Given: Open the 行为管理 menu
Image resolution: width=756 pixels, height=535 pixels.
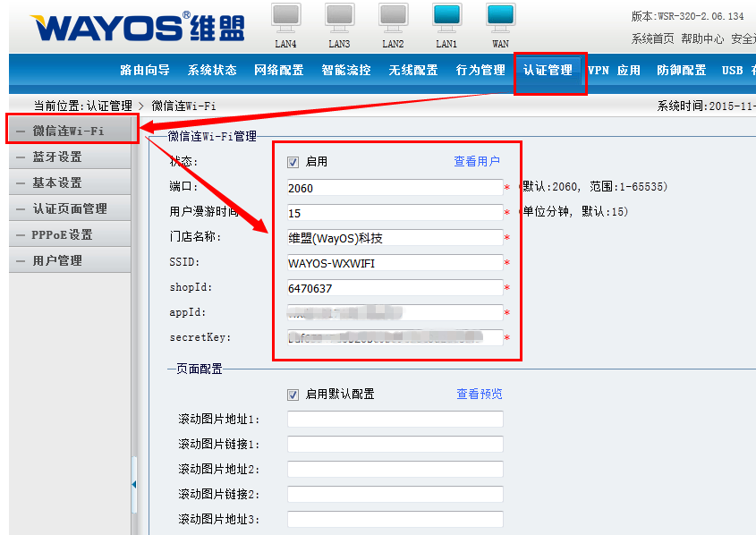Looking at the screenshot, I should click(480, 71).
